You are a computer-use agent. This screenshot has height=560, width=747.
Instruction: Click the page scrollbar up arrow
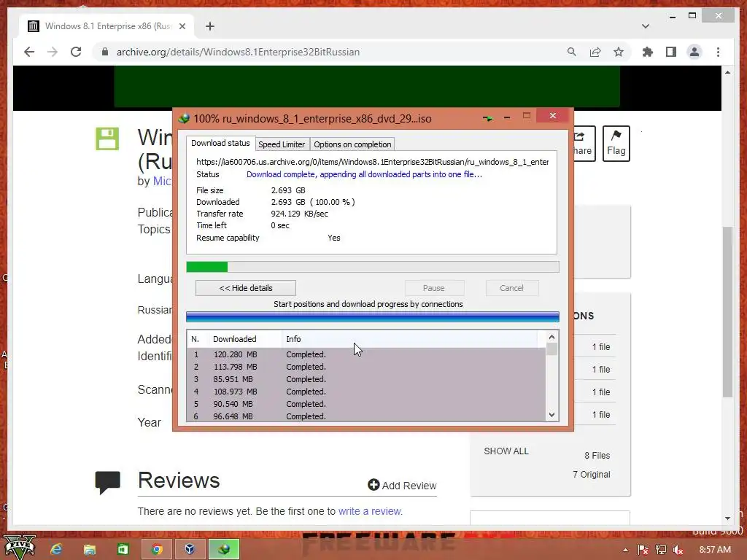point(727,72)
